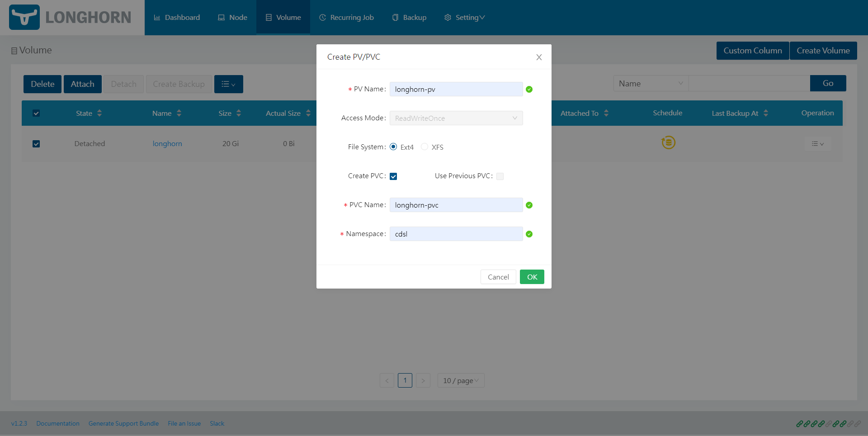Click the Attached To sort arrows

(x=606, y=113)
